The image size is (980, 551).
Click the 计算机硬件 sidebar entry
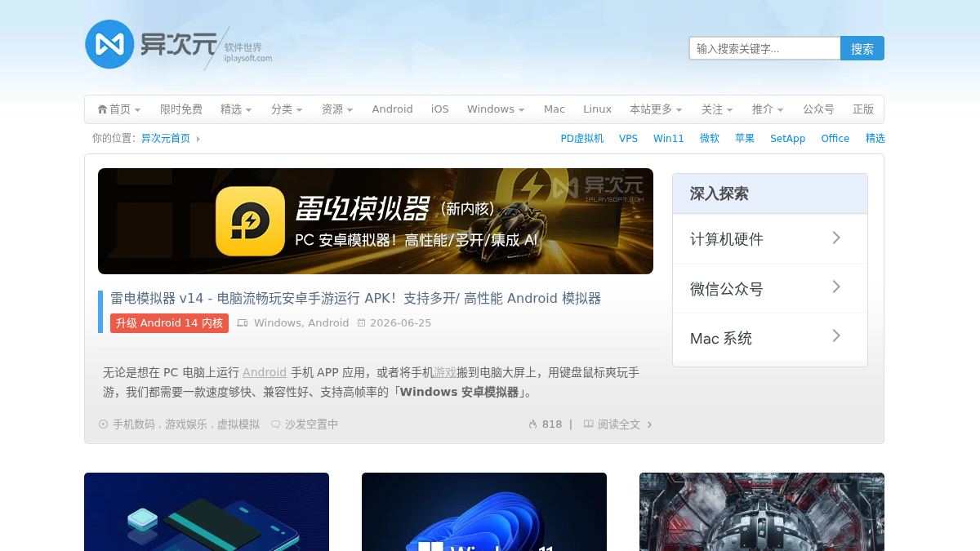pyautogui.click(x=770, y=239)
